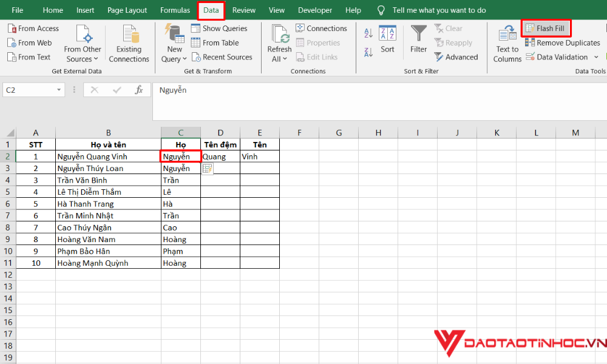The height and width of the screenshot is (364, 607).
Task: Click cell Hoàng Mạnh Quỳnh
Action: point(109,263)
